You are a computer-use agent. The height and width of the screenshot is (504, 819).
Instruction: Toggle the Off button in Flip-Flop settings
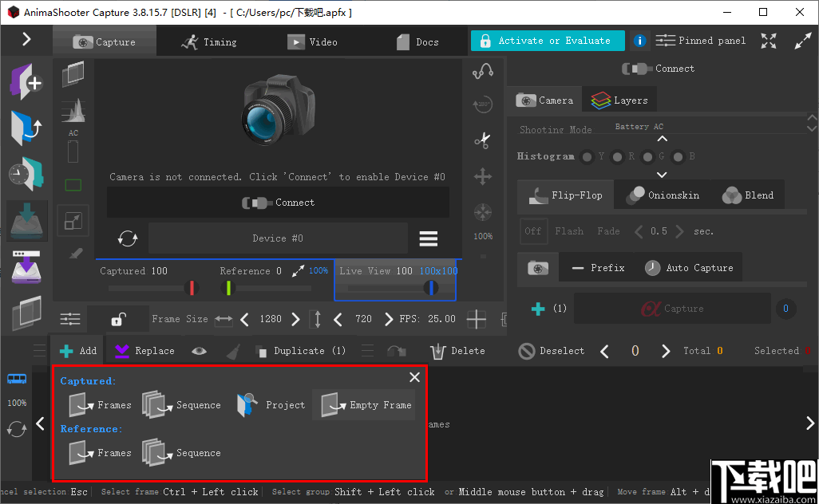tap(533, 231)
